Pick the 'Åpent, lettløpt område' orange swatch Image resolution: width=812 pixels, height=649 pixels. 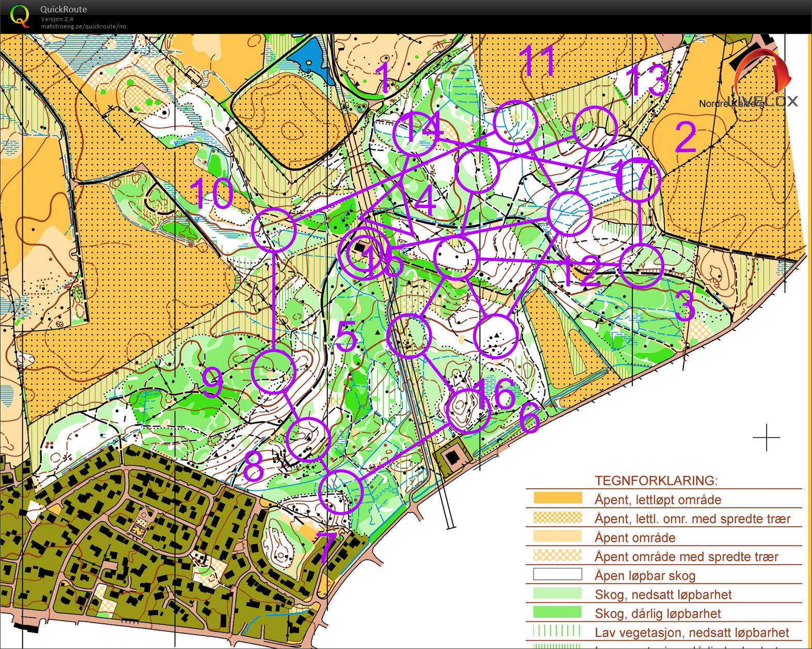557,498
